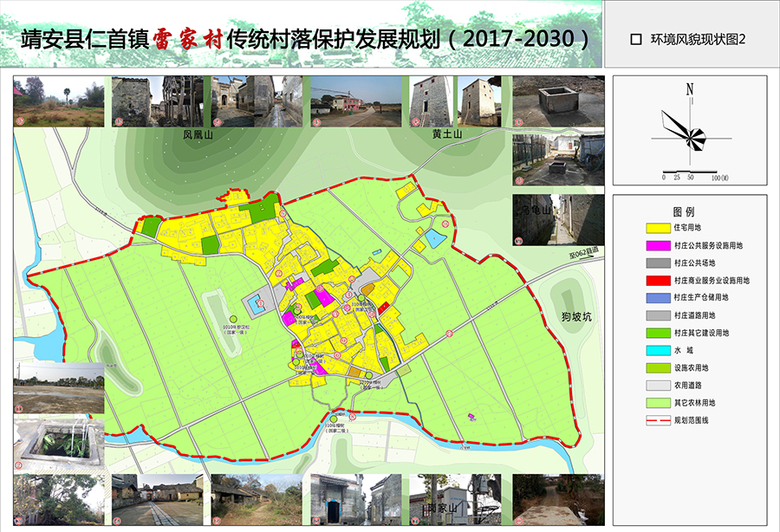
Task: Click the 凤凰山 mountain label
Action: (198, 135)
